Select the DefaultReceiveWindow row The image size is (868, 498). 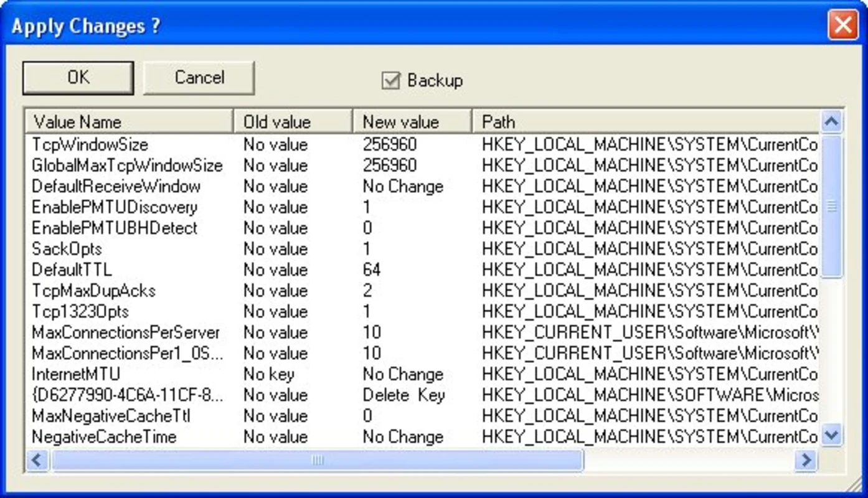423,186
